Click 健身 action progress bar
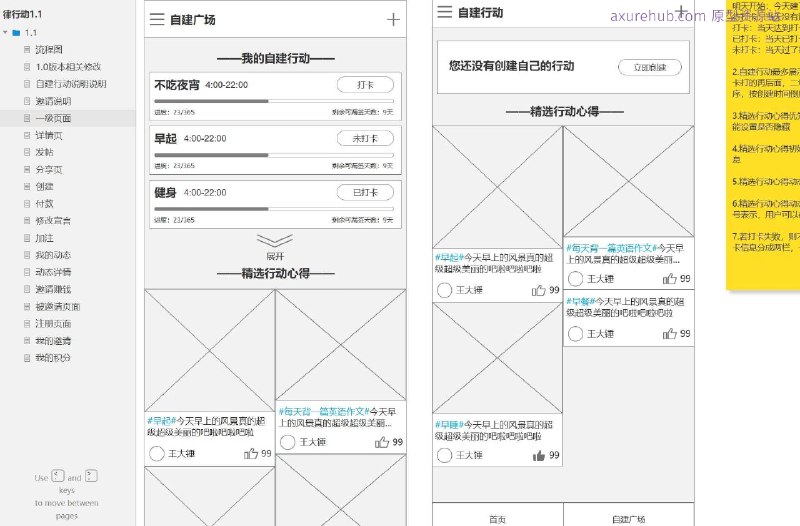800x526 pixels. point(274,209)
